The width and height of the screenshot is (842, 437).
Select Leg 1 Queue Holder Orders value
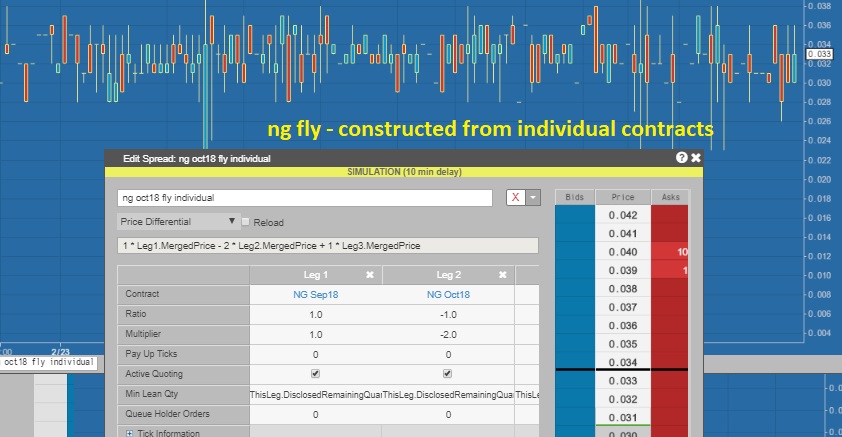click(315, 414)
